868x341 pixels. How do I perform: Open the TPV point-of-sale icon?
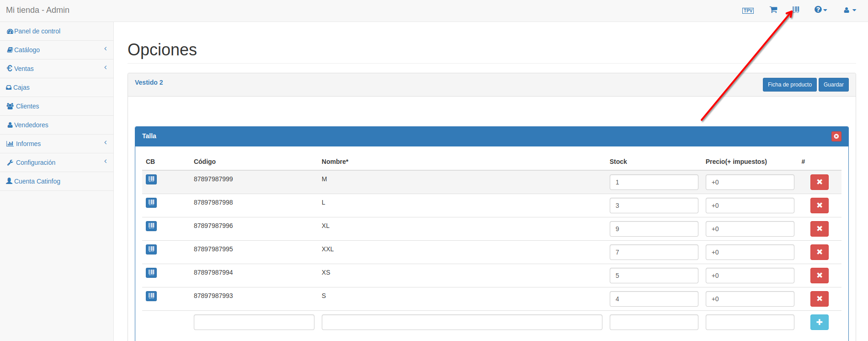748,11
